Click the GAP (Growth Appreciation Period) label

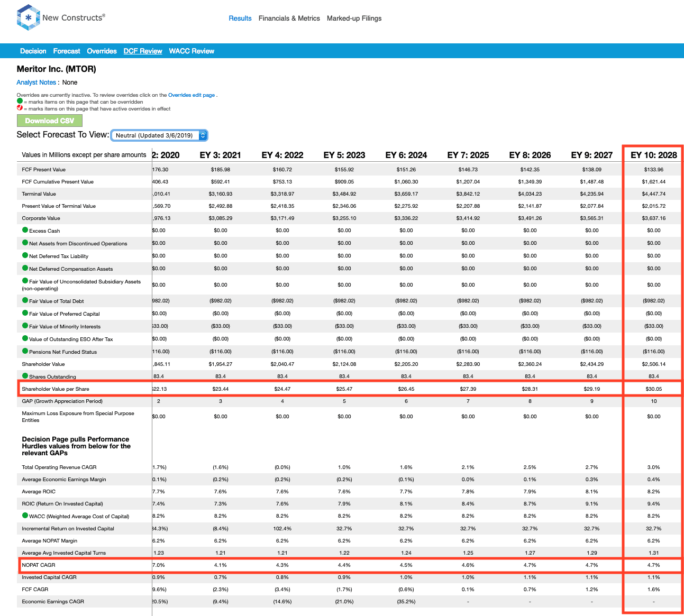click(62, 401)
